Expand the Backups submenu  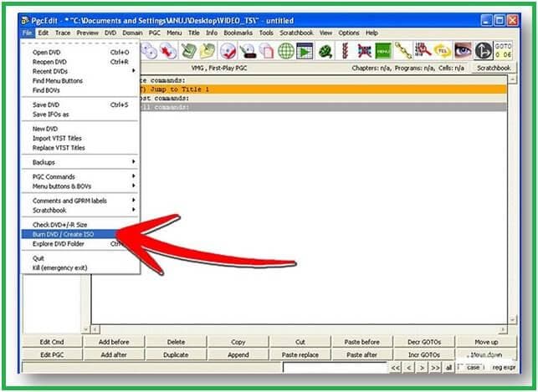tap(79, 162)
